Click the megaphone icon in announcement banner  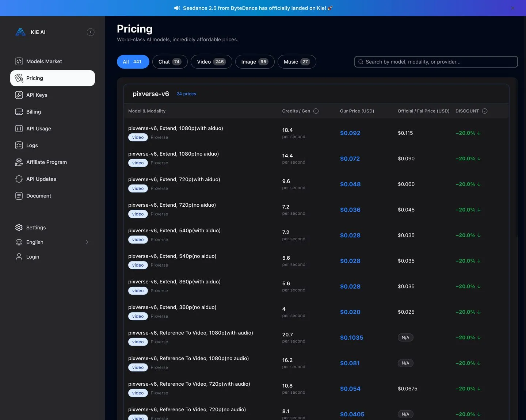pos(177,8)
